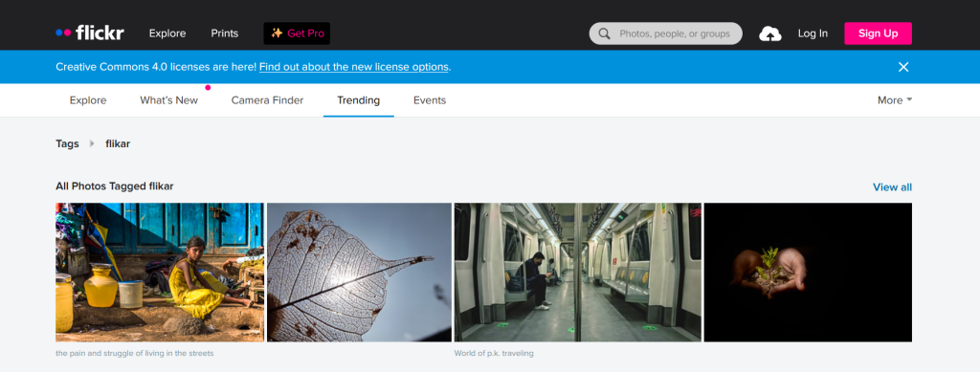Click Log In

pos(813,33)
